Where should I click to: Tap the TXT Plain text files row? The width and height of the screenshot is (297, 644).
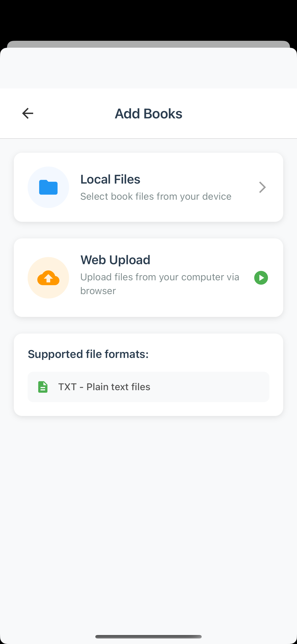[148, 387]
